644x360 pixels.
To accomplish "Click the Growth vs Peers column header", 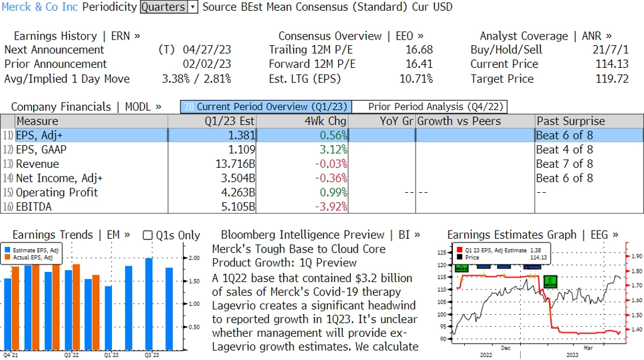I will (475, 121).
